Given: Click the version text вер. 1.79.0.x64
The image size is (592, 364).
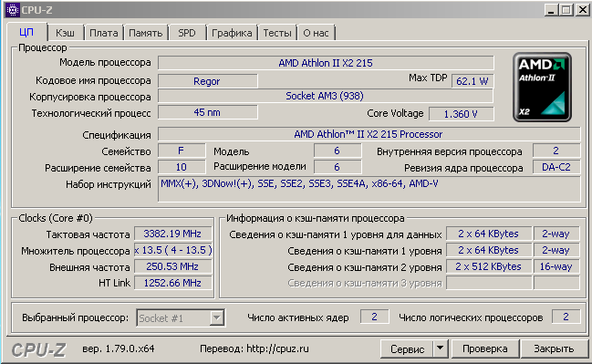Looking at the screenshot, I should click(119, 348).
